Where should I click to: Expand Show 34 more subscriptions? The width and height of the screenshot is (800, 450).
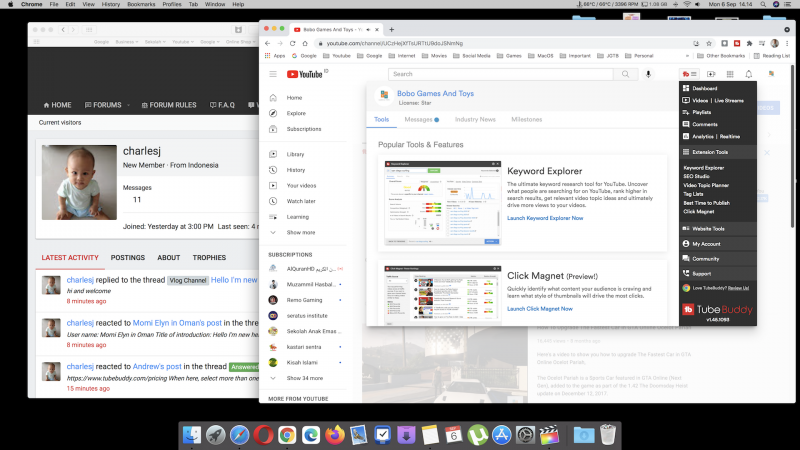pyautogui.click(x=304, y=378)
